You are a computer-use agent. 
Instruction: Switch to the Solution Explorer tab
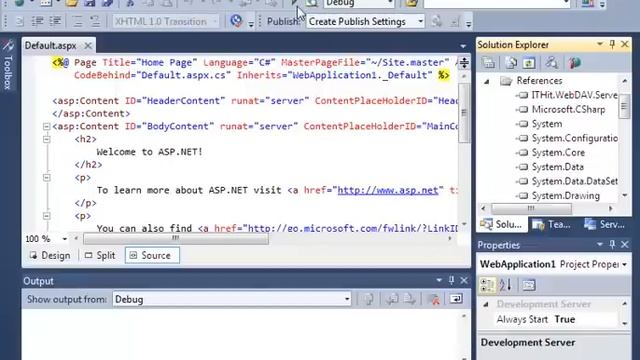point(502,224)
